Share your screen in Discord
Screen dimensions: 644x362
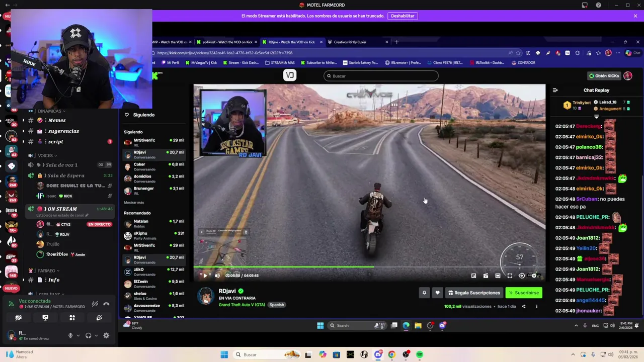coord(45,318)
